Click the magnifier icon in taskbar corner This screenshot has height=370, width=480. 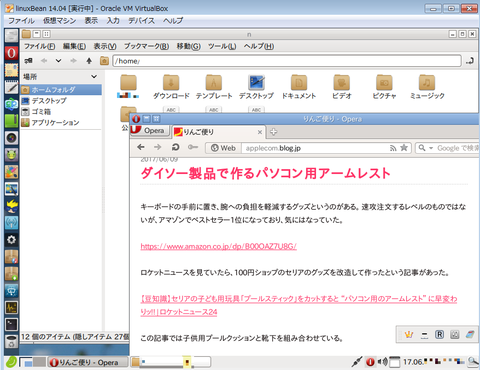tap(473, 362)
